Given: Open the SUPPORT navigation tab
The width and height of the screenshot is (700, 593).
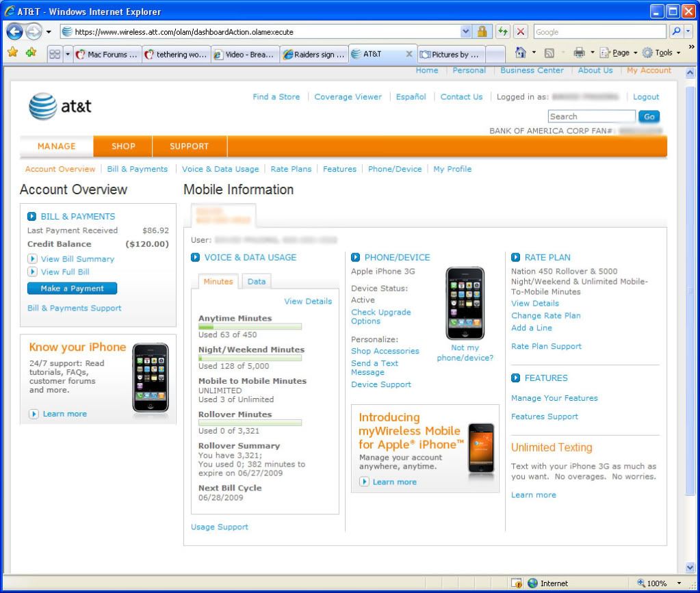Looking at the screenshot, I should (190, 146).
